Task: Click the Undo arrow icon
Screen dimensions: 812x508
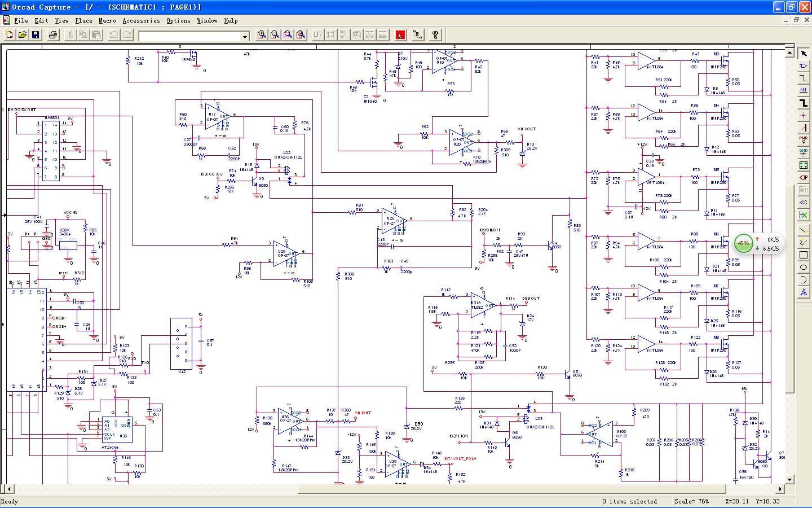Action: tap(113, 35)
